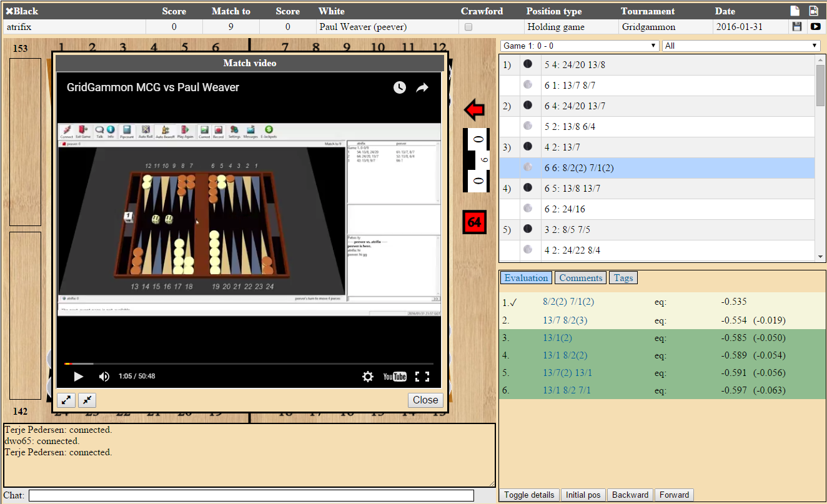Click the Watch Later clock icon
The width and height of the screenshot is (827, 504).
pyautogui.click(x=400, y=88)
